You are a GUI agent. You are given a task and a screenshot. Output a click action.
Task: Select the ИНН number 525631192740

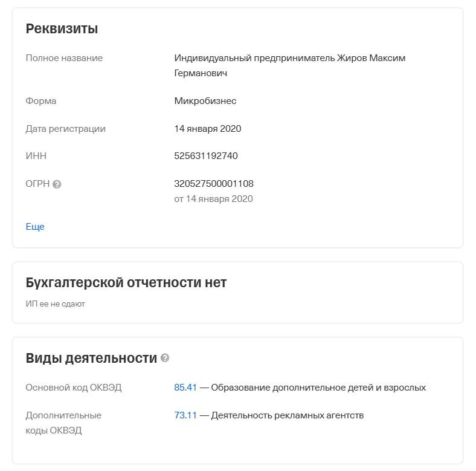click(206, 156)
